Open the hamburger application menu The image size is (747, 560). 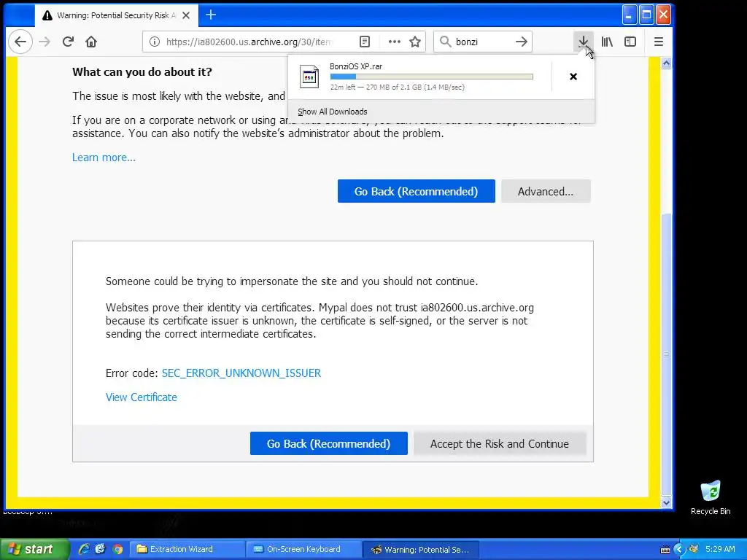[659, 42]
